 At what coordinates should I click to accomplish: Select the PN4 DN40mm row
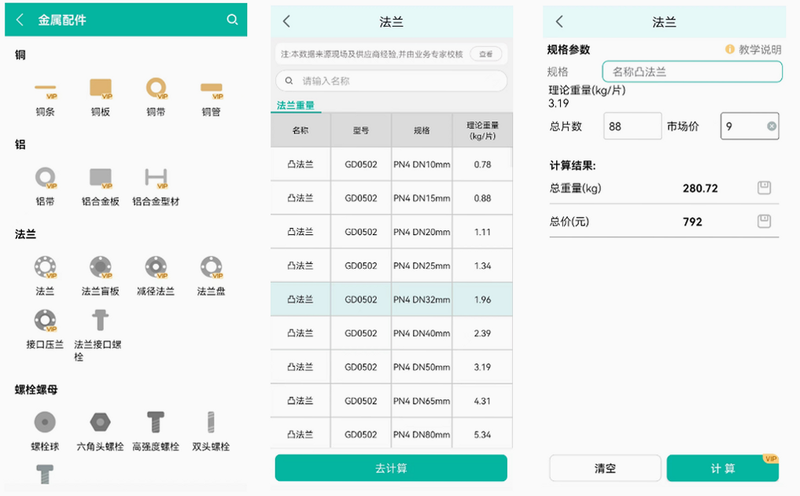coord(391,333)
